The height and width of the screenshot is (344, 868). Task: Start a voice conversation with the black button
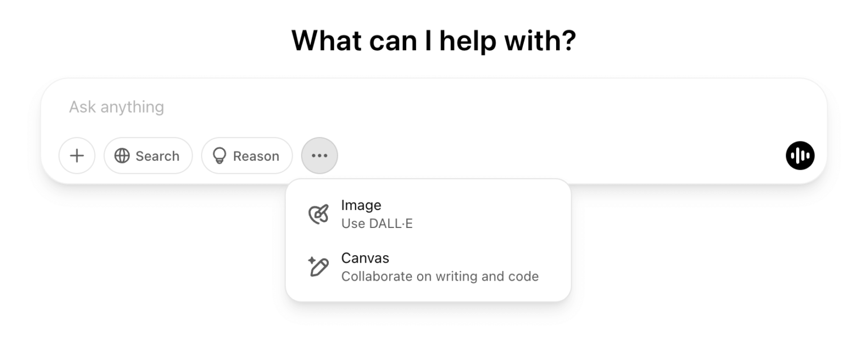800,156
